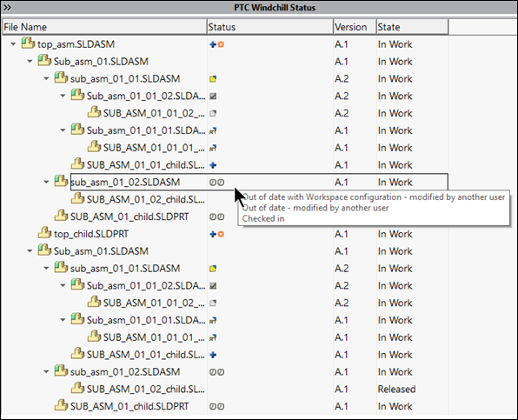This screenshot has width=518, height=420.
Task: Select the first SUB_ASM_01_child.SLDPRT file name
Action: (129, 217)
